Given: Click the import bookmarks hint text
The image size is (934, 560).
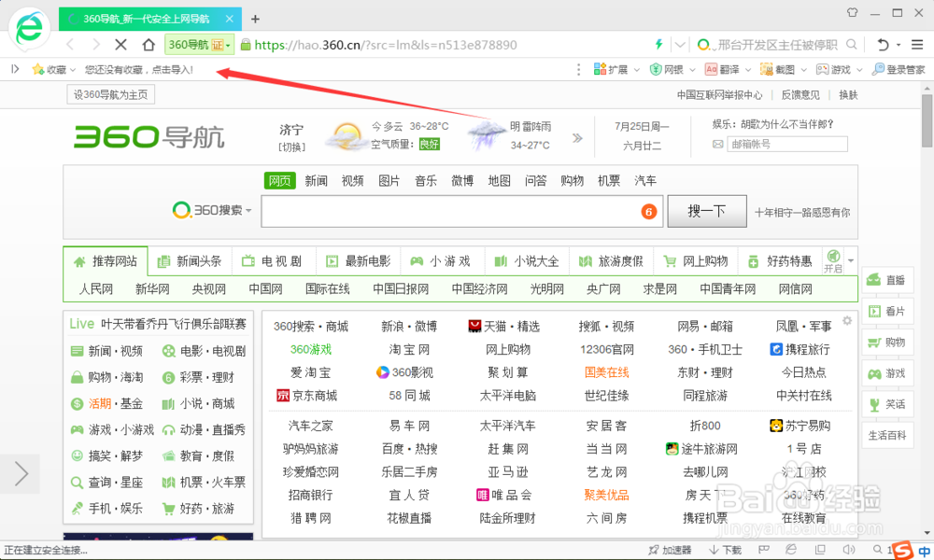Looking at the screenshot, I should (139, 70).
